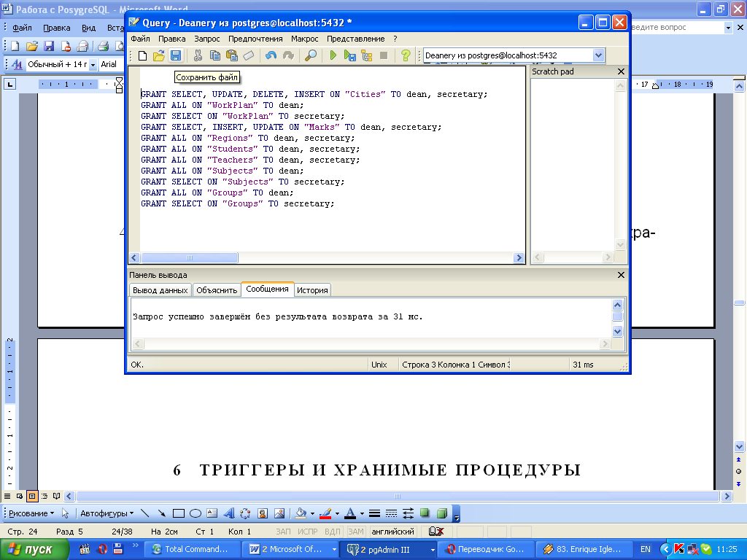
Task: Select the Rectangle shape tool in Word
Action: click(x=179, y=513)
